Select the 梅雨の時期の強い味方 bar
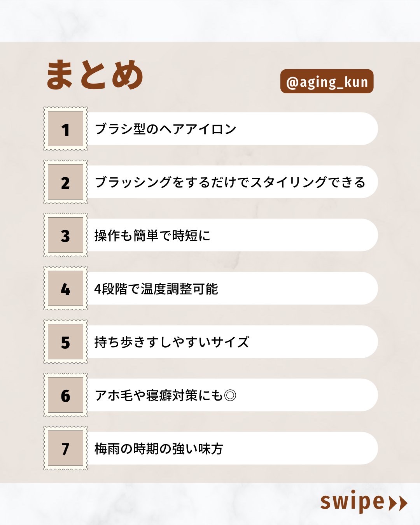Screen dimensions: 420x525 pyautogui.click(x=233, y=448)
